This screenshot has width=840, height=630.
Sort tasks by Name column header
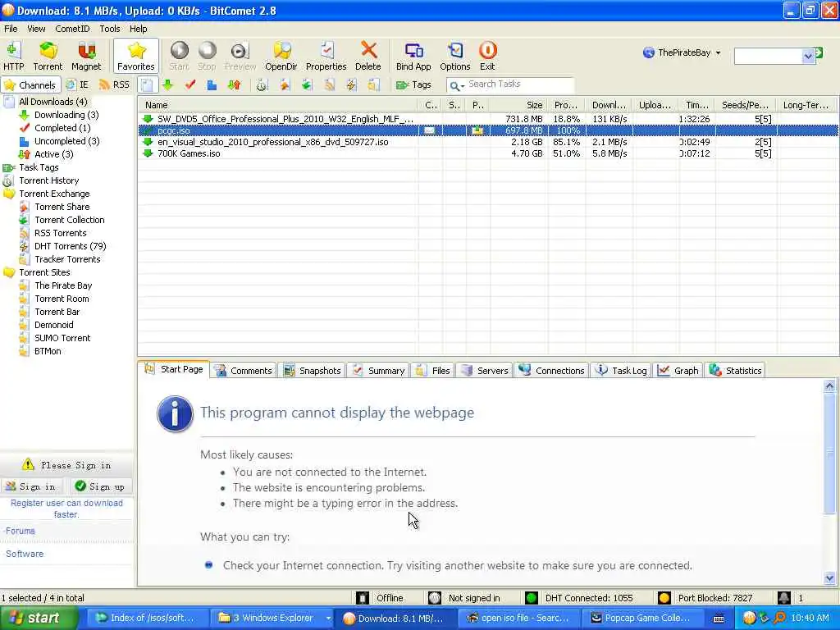pyautogui.click(x=279, y=105)
